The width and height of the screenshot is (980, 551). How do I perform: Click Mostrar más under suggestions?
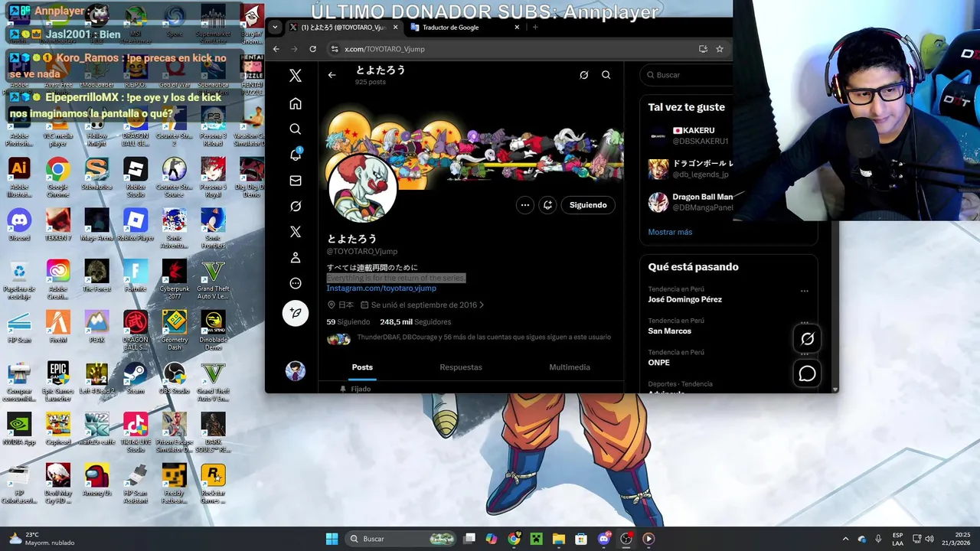(x=670, y=232)
